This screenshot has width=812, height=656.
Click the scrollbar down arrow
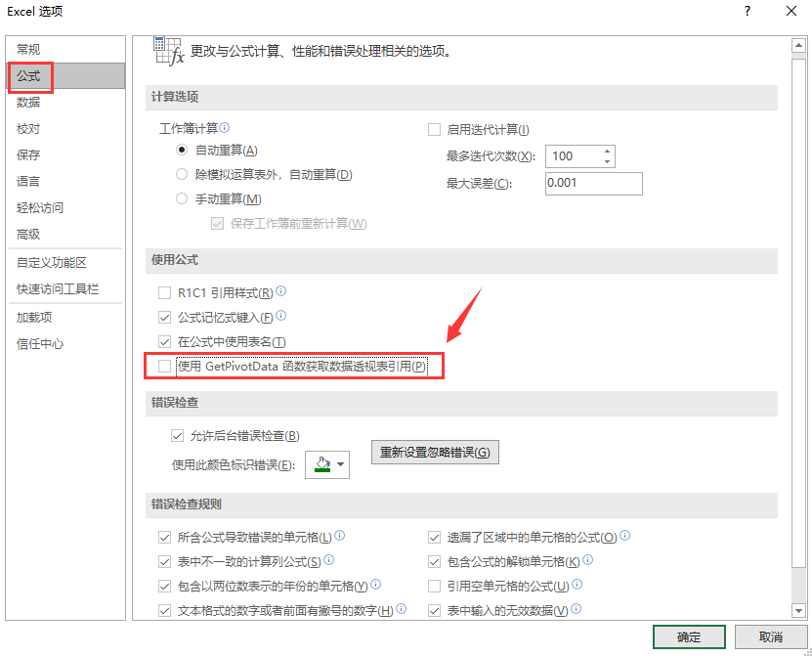pos(798,611)
